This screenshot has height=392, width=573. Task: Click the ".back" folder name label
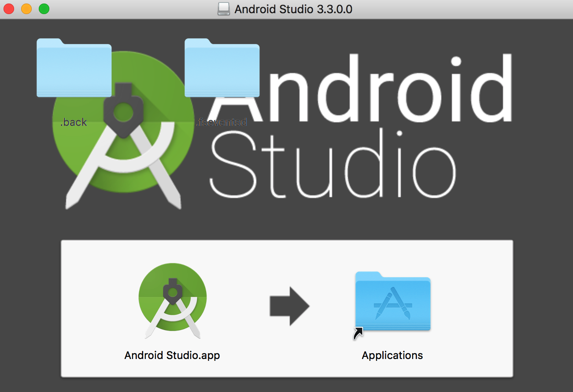pos(74,122)
